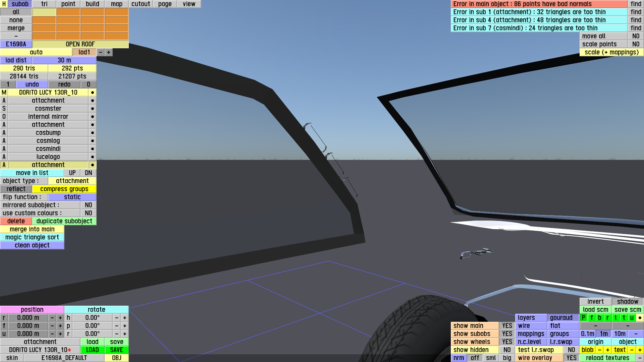Toggle use custom colours NO

88,213
